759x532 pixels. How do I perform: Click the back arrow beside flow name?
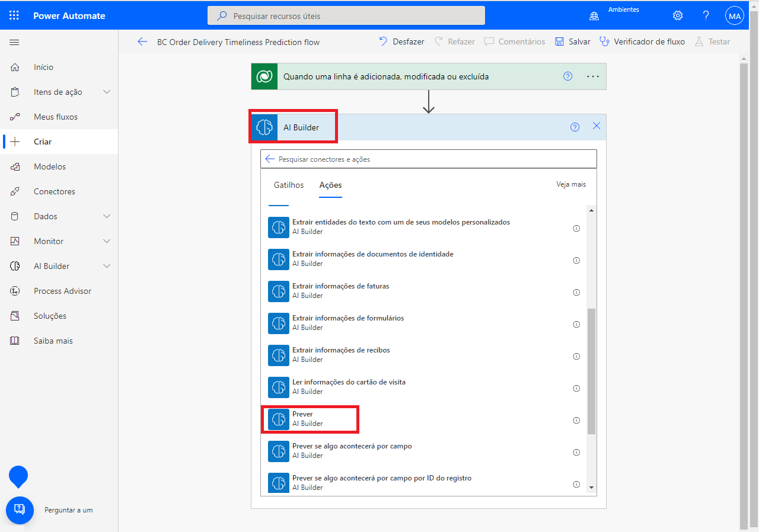point(142,41)
